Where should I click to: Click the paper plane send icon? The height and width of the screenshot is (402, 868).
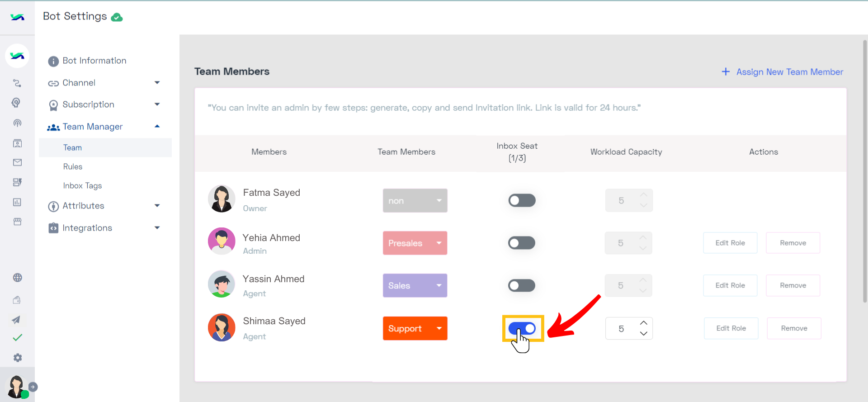pos(16,320)
